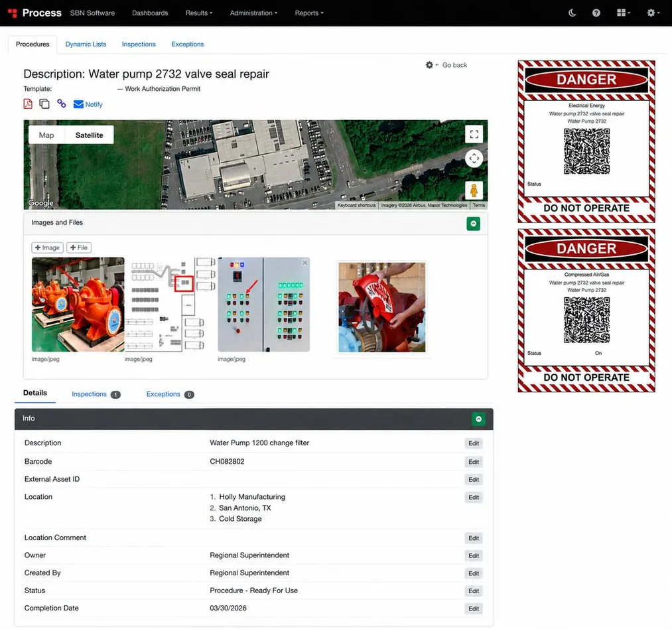
Task: Edit the Barcode field
Action: pyautogui.click(x=474, y=462)
